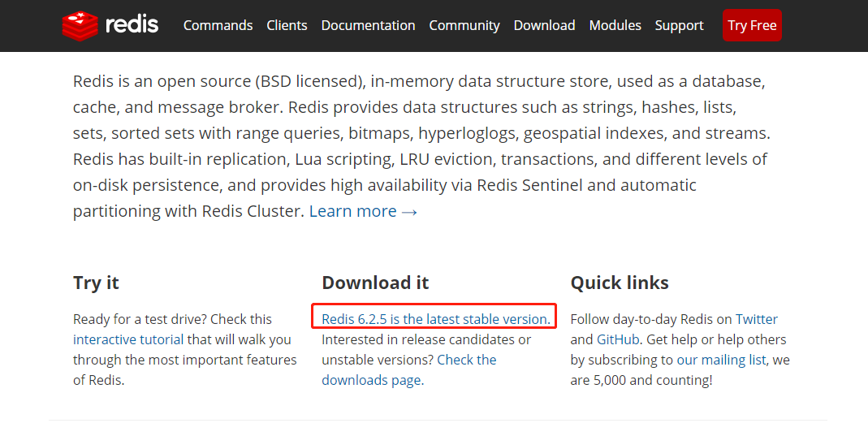Screen dimensions: 868x436
Task: Click the Redis cube logo icon
Action: [80, 25]
